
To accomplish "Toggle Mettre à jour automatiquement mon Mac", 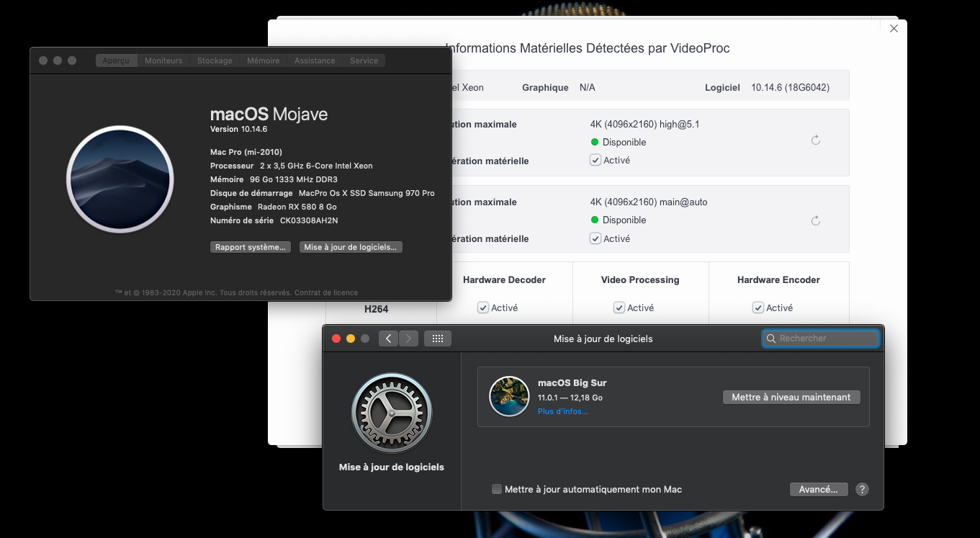I will coord(496,489).
